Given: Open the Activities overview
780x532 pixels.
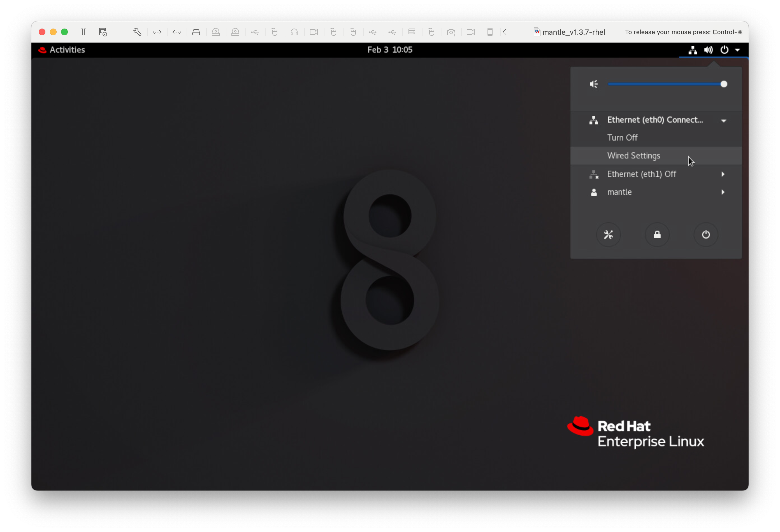Looking at the screenshot, I should (67, 50).
